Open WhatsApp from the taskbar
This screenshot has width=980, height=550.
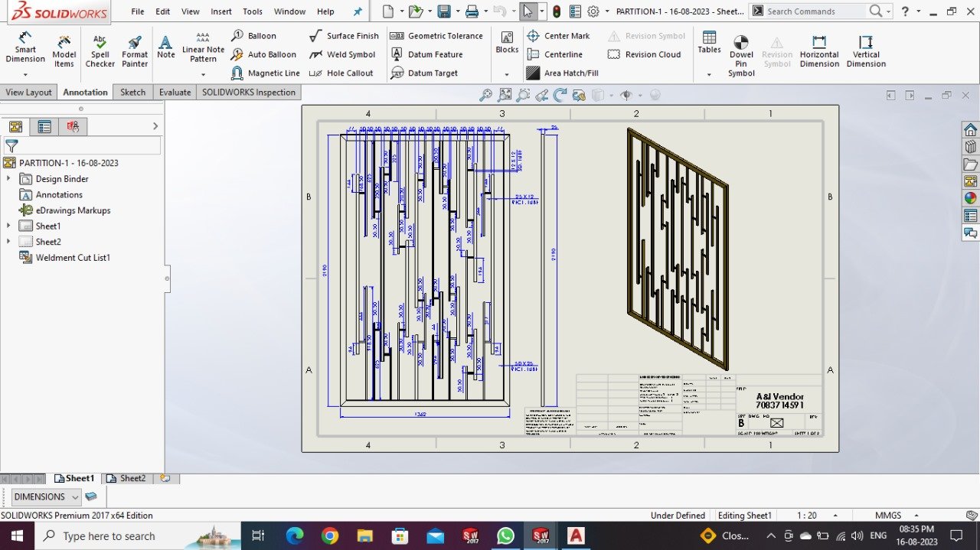click(505, 535)
